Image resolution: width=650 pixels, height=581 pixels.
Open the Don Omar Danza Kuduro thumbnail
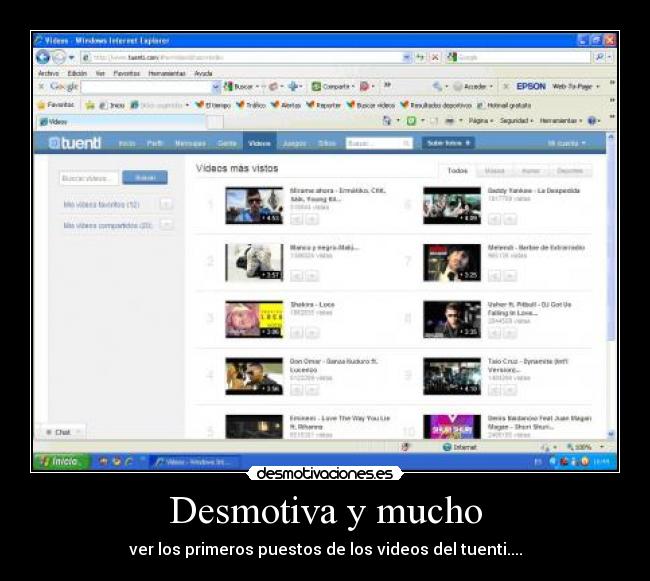coord(254,376)
